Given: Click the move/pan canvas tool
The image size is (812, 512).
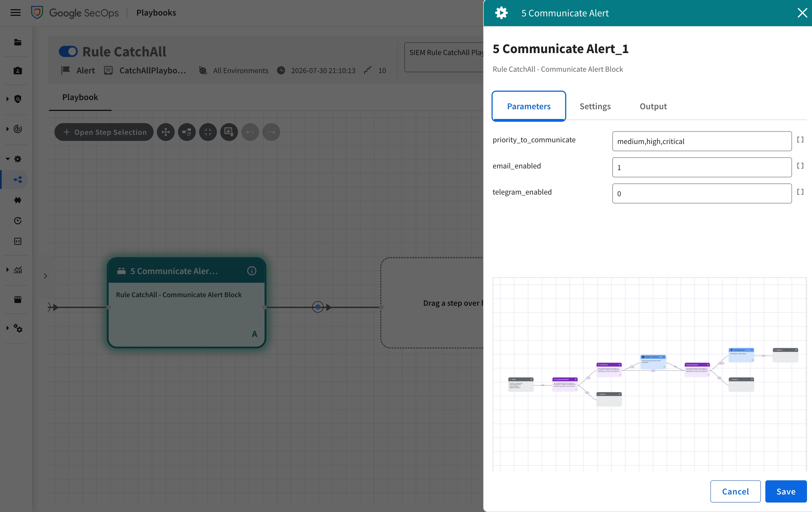Looking at the screenshot, I should pyautogui.click(x=166, y=132).
